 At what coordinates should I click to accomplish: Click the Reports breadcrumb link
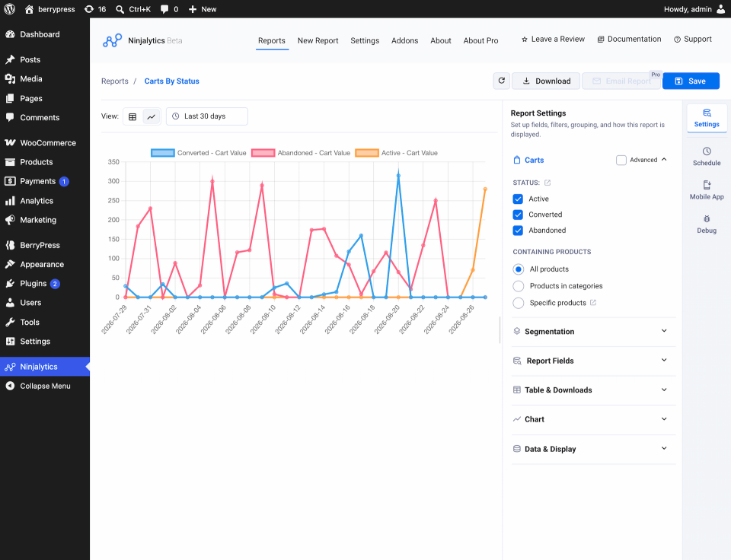115,81
